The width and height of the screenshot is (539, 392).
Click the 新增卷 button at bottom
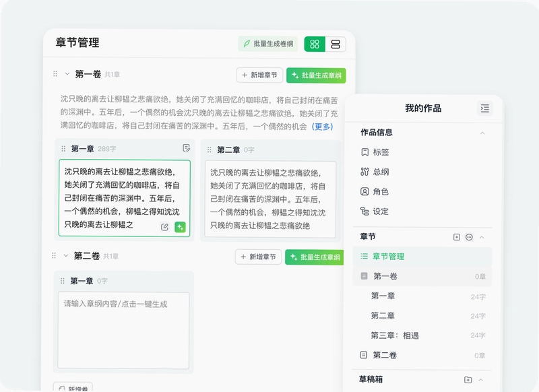pyautogui.click(x=73, y=387)
